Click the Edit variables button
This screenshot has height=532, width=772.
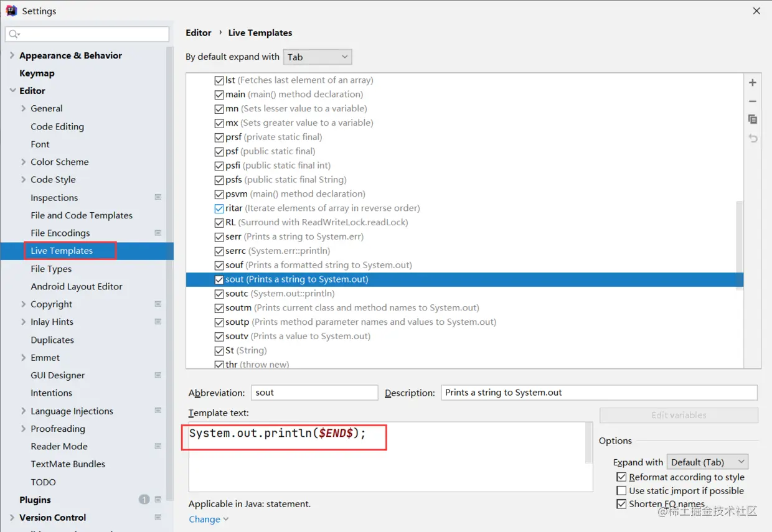pyautogui.click(x=679, y=415)
